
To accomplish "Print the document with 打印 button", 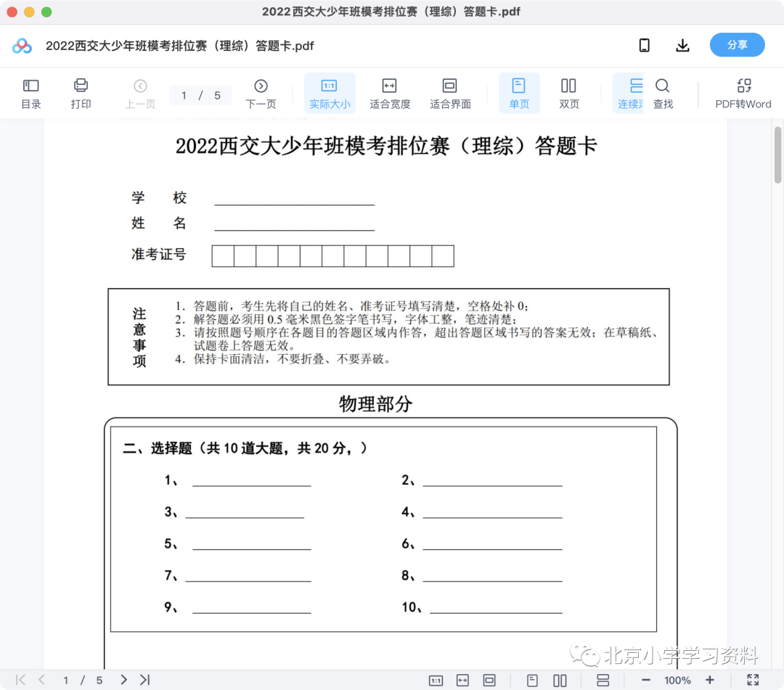I will (81, 94).
